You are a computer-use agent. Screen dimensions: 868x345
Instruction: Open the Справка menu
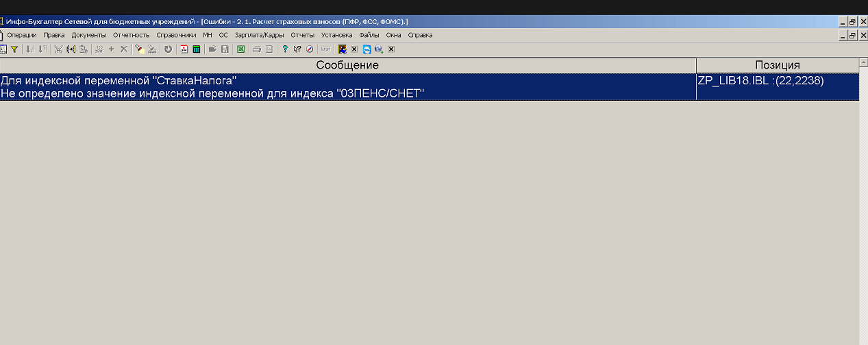click(421, 35)
